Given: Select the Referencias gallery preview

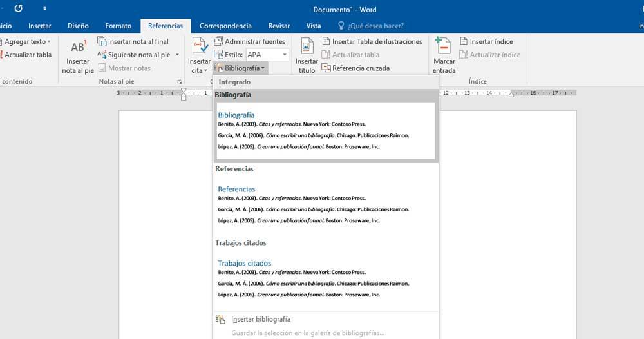Looking at the screenshot, I should [x=326, y=205].
